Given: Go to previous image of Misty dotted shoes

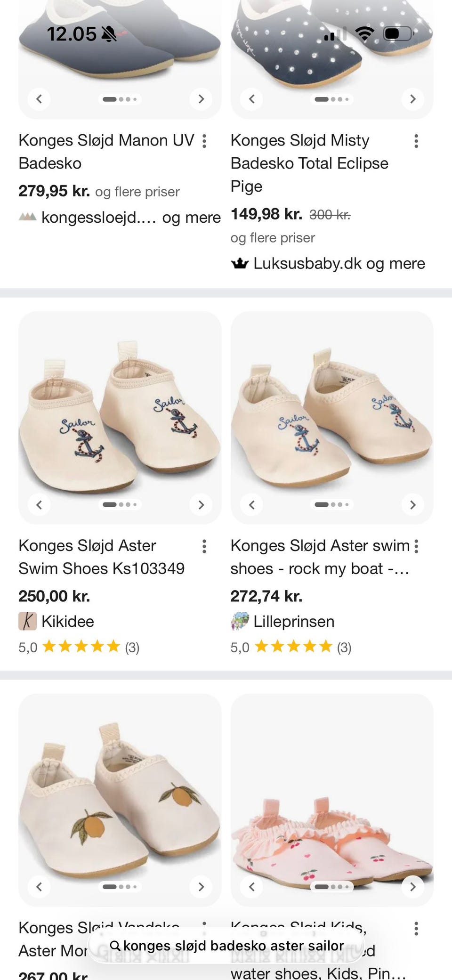Looking at the screenshot, I should (x=251, y=99).
